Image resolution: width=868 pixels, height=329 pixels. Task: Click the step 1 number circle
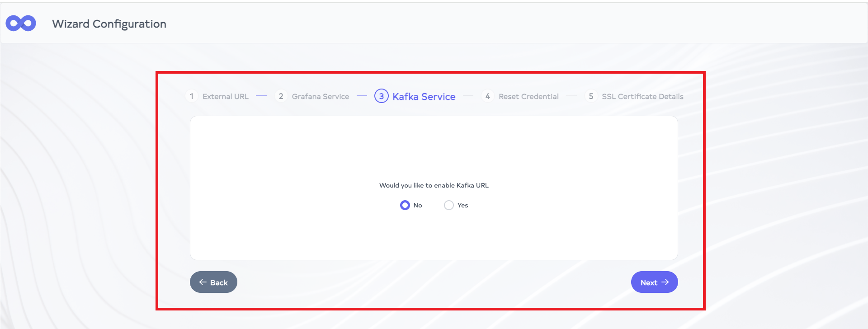(192, 96)
